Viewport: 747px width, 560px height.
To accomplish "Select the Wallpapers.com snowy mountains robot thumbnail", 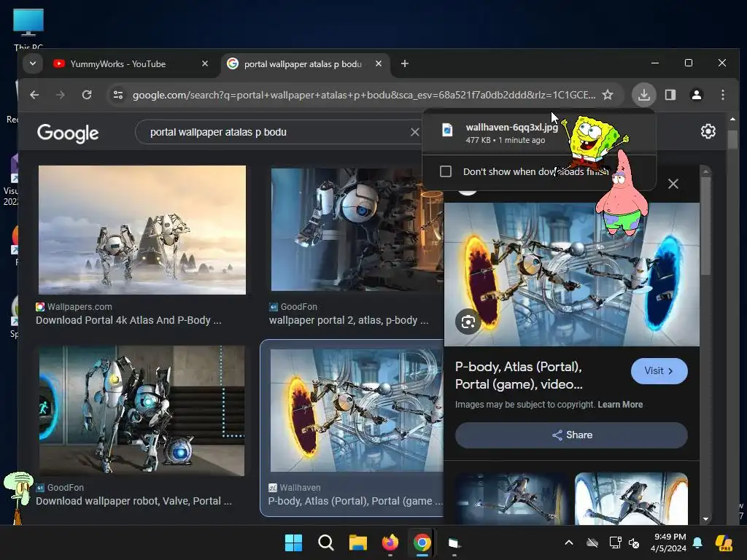I will click(x=142, y=230).
